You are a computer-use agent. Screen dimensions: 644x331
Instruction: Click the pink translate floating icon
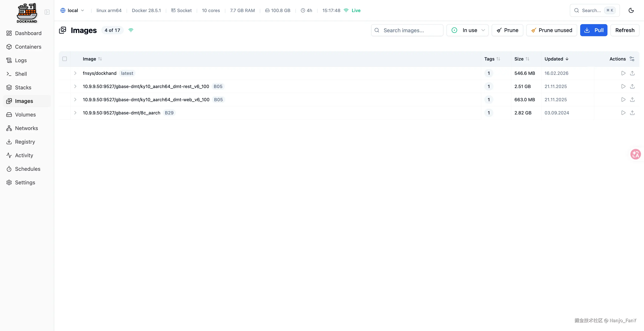pyautogui.click(x=635, y=154)
